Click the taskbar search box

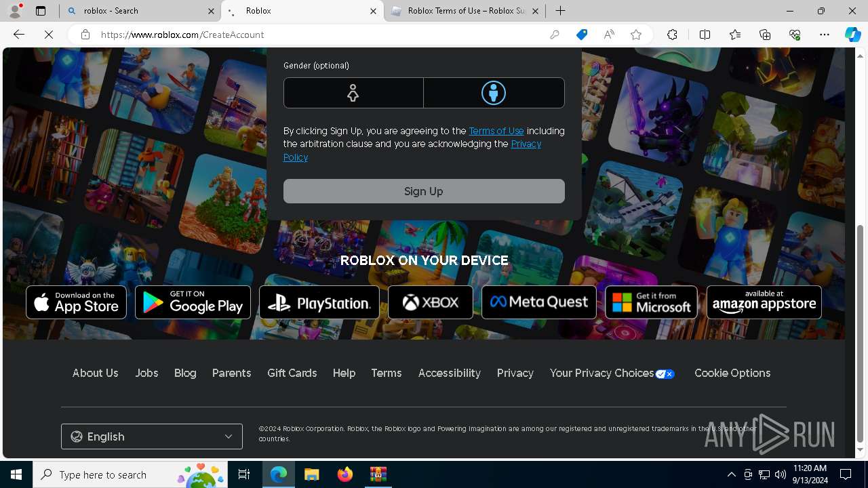click(132, 474)
